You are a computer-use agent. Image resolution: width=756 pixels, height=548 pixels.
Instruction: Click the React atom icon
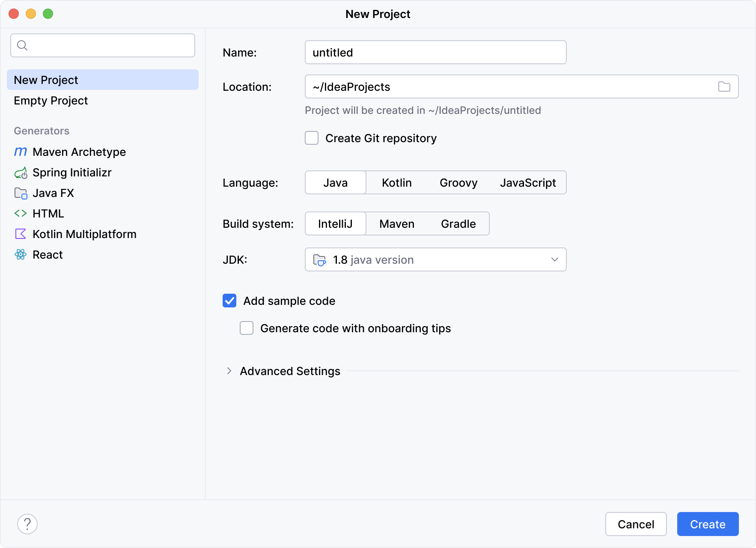click(21, 255)
